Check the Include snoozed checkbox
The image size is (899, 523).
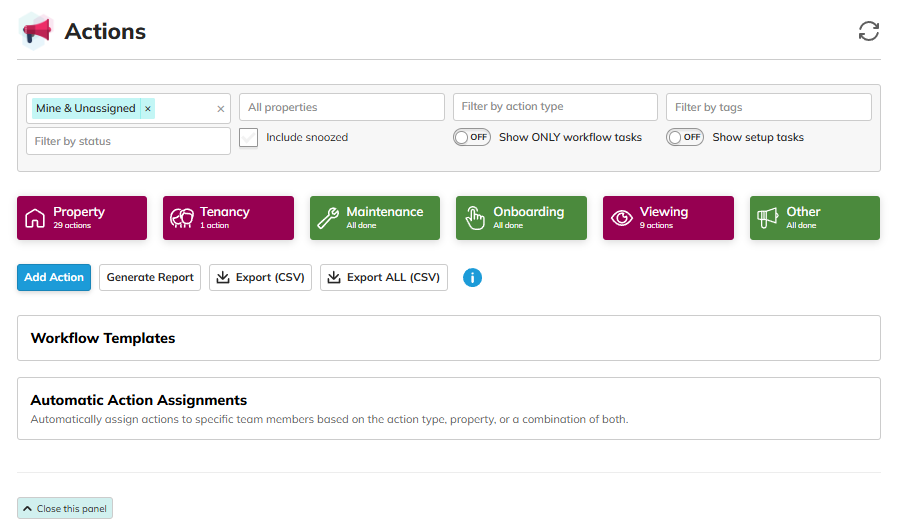(248, 138)
